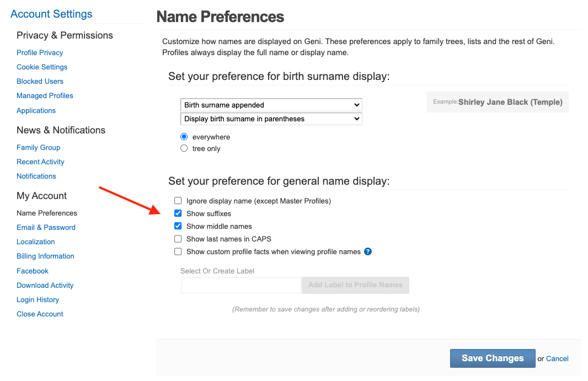Enable Ignore display name checkbox
The width and height of the screenshot is (588, 381).
[178, 201]
